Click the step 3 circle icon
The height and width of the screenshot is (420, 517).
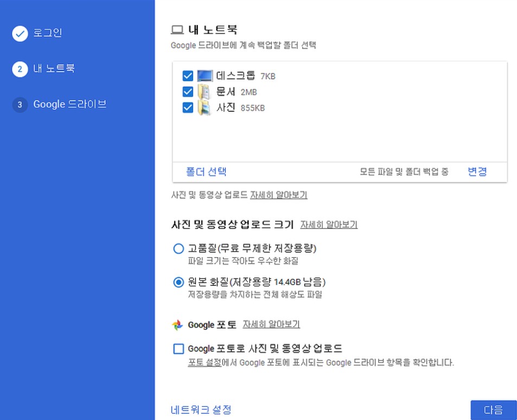[x=20, y=105]
